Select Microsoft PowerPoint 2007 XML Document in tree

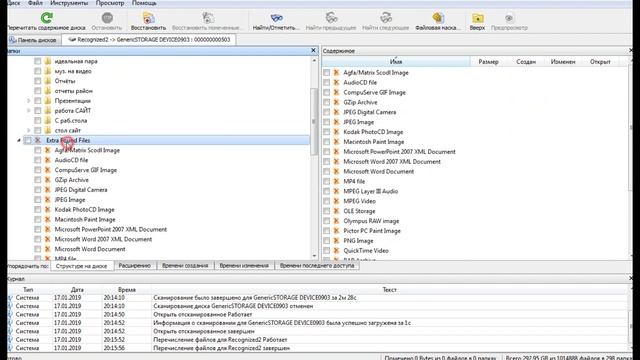click(111, 229)
